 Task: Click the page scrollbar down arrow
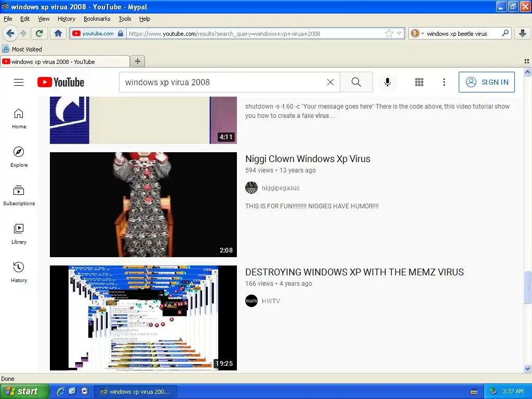coord(528,368)
